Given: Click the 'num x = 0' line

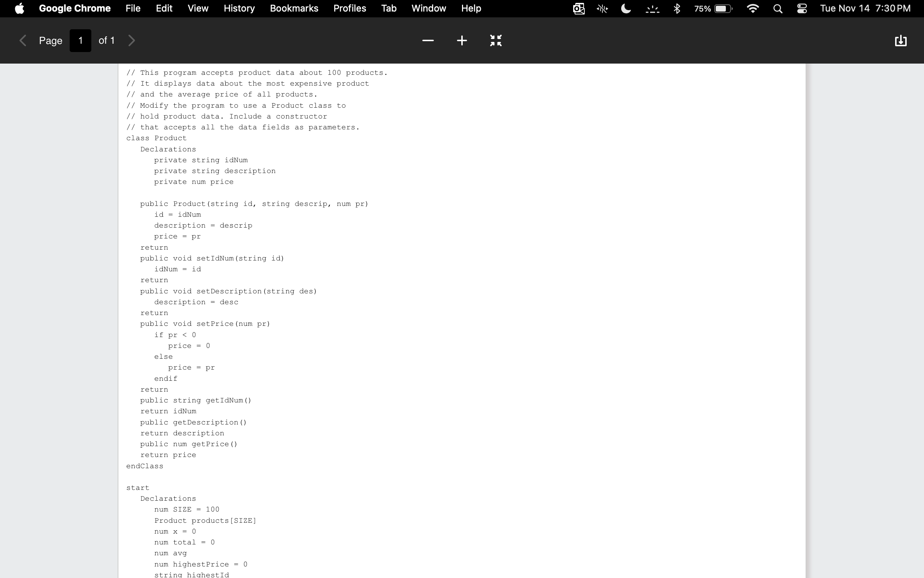Looking at the screenshot, I should (x=175, y=531).
